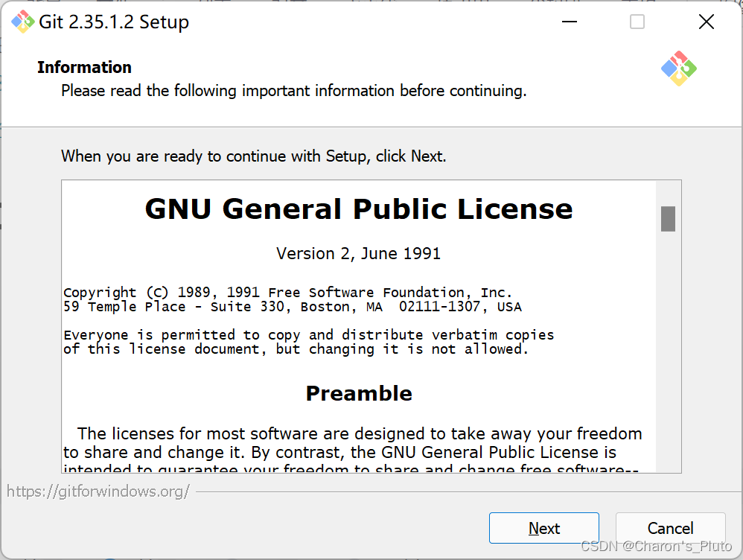Click the 'Everyone is permitted to copy' line
Viewport: 743px width, 560px height.
[x=308, y=335]
